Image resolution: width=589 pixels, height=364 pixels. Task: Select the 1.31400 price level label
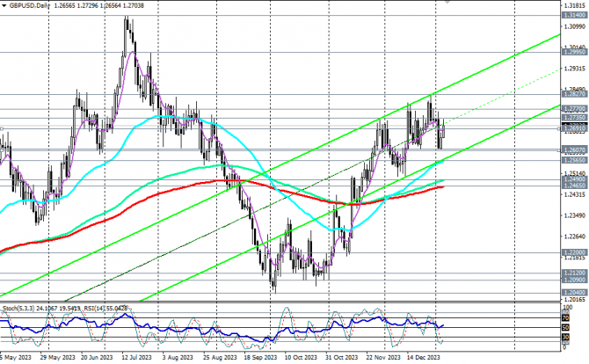click(x=574, y=15)
